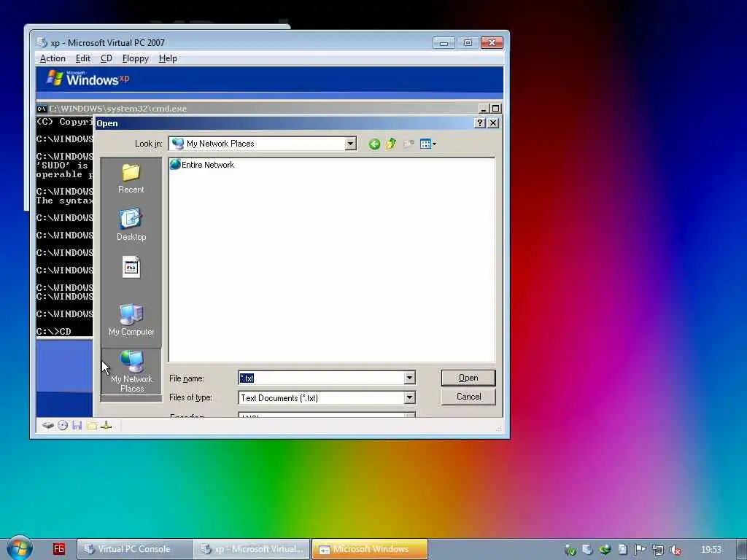Open the Recent folder shortcut

[x=131, y=179]
